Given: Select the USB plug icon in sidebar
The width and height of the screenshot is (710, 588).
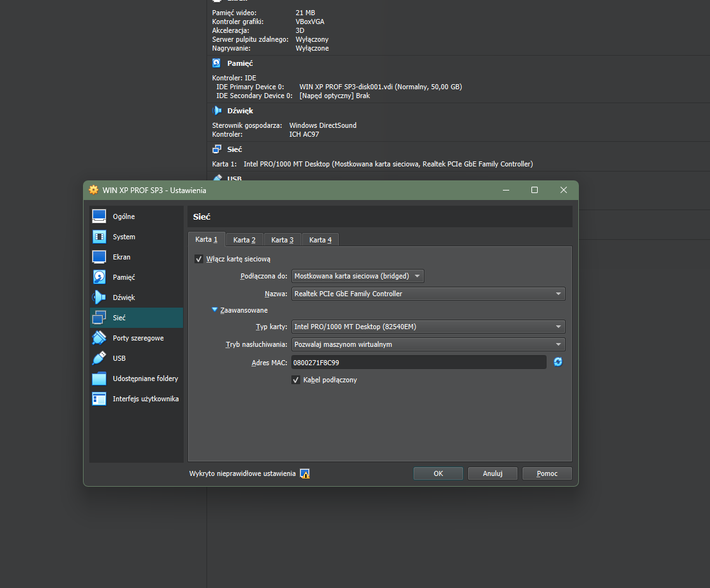Looking at the screenshot, I should (99, 358).
